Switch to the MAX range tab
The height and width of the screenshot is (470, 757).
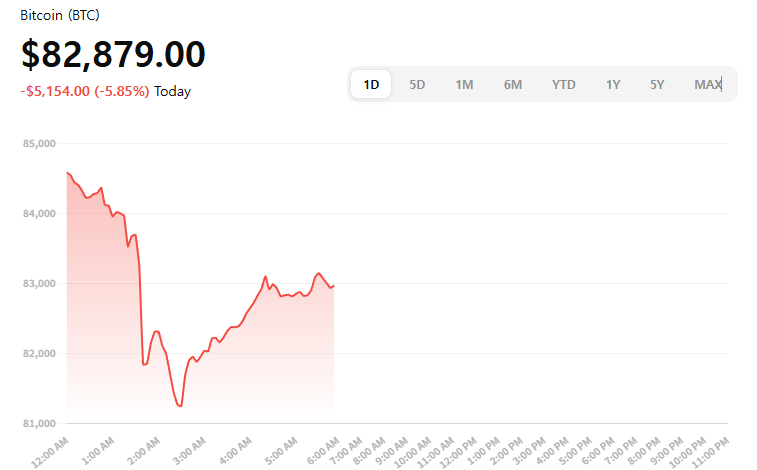point(708,85)
